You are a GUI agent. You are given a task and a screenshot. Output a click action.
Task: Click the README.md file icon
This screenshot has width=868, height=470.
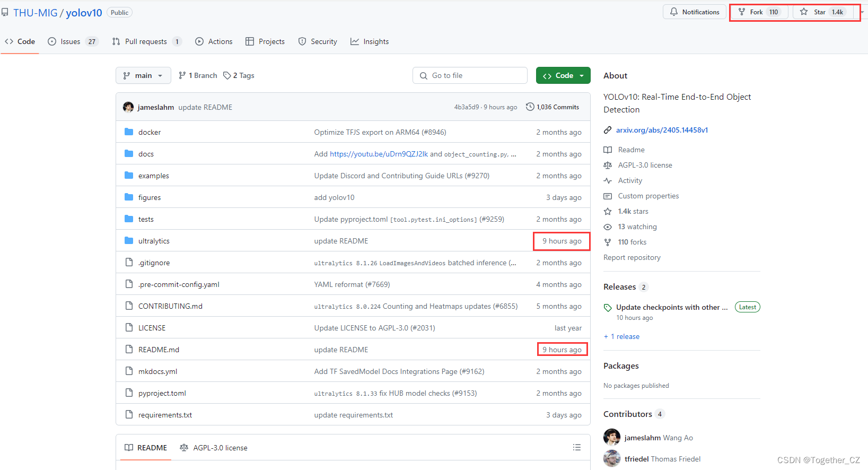pyautogui.click(x=129, y=349)
